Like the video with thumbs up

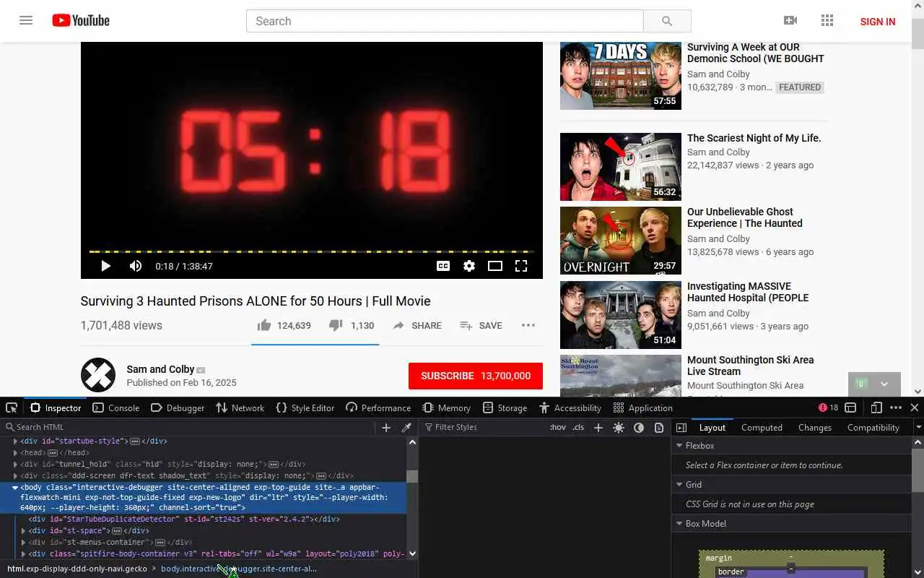284,325
